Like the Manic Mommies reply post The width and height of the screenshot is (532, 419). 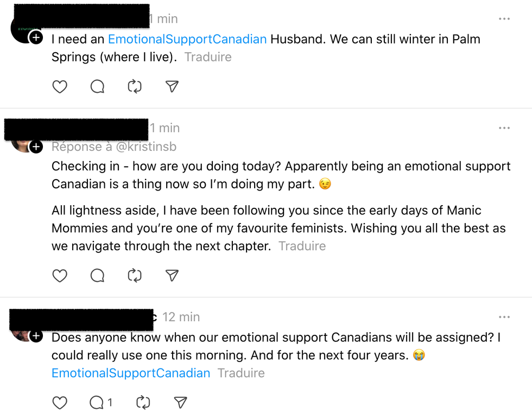coord(60,276)
